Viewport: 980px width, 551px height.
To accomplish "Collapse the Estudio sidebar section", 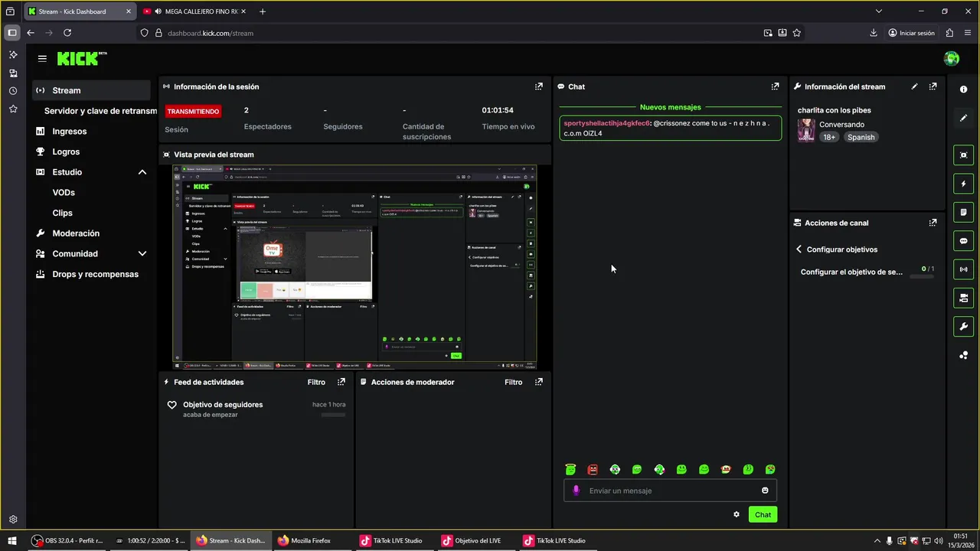I will (142, 172).
